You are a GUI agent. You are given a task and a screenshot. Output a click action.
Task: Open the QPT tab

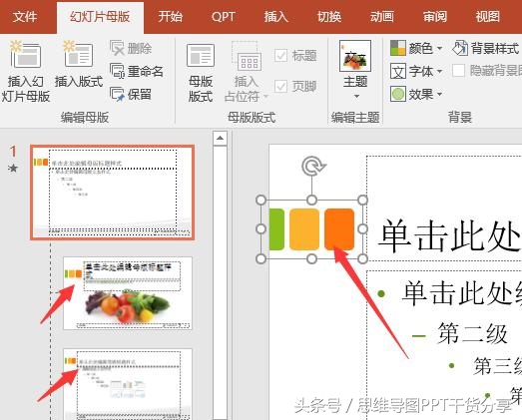click(x=223, y=17)
